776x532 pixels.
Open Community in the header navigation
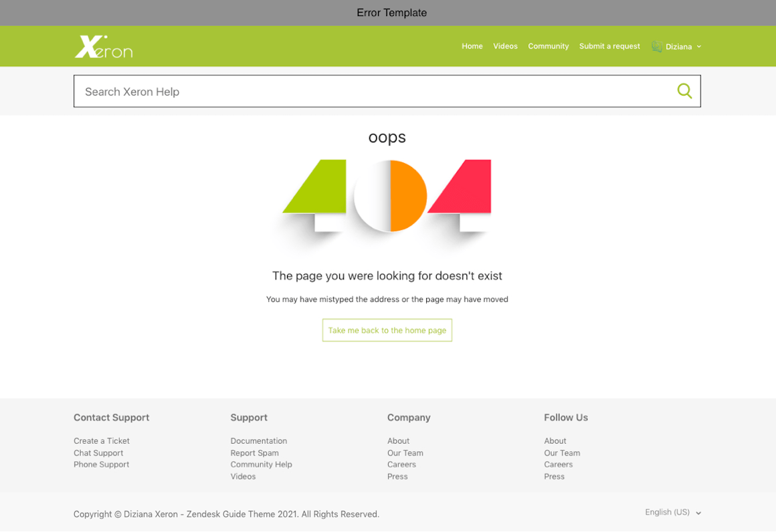pyautogui.click(x=548, y=46)
